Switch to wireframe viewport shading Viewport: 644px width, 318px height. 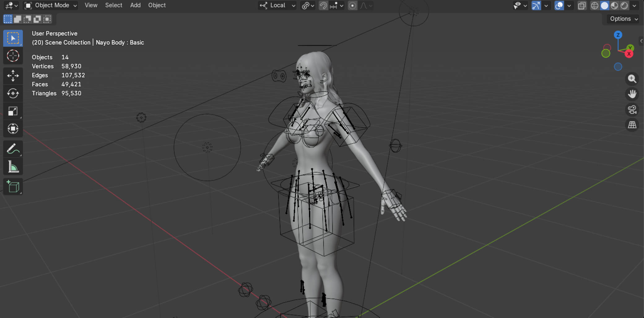pos(594,6)
